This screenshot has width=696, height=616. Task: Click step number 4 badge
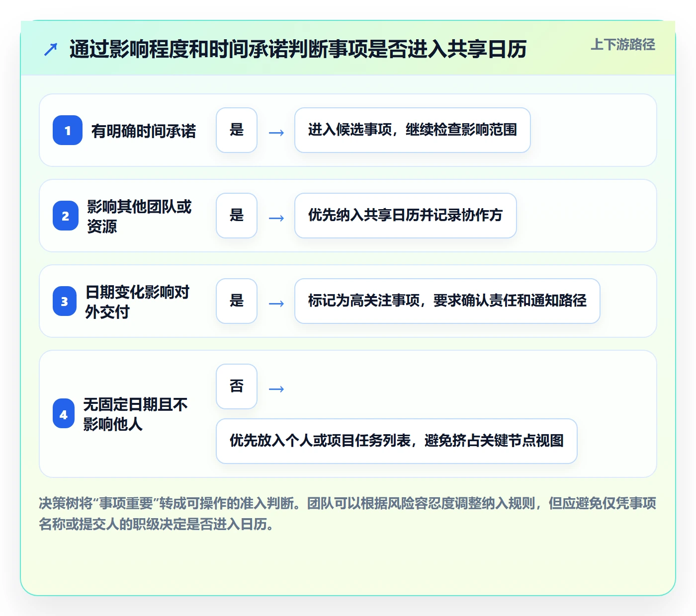click(64, 414)
